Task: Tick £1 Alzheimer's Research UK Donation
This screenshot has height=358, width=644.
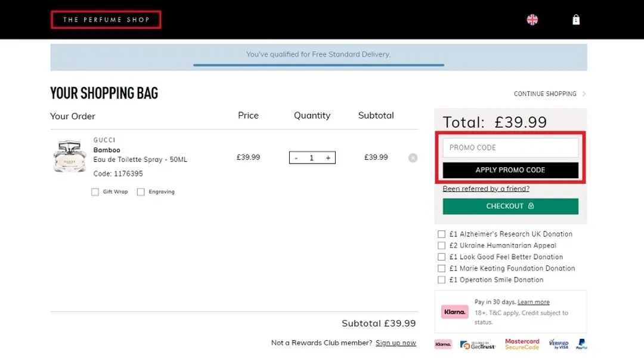Action: coord(441,234)
